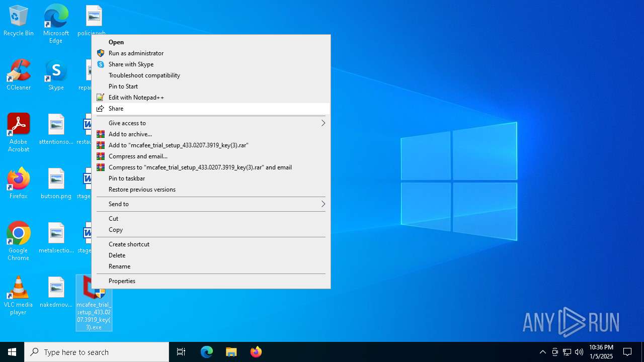Expand the Give access to submenu

[211, 123]
